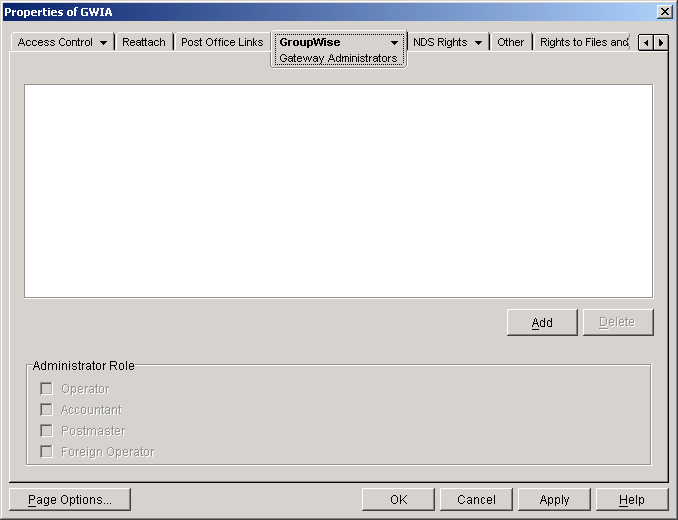Open the Rights to Files tab
678x520 pixels.
coord(584,42)
